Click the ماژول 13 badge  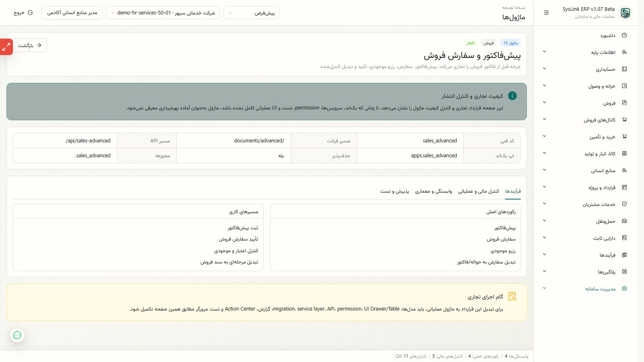510,43
